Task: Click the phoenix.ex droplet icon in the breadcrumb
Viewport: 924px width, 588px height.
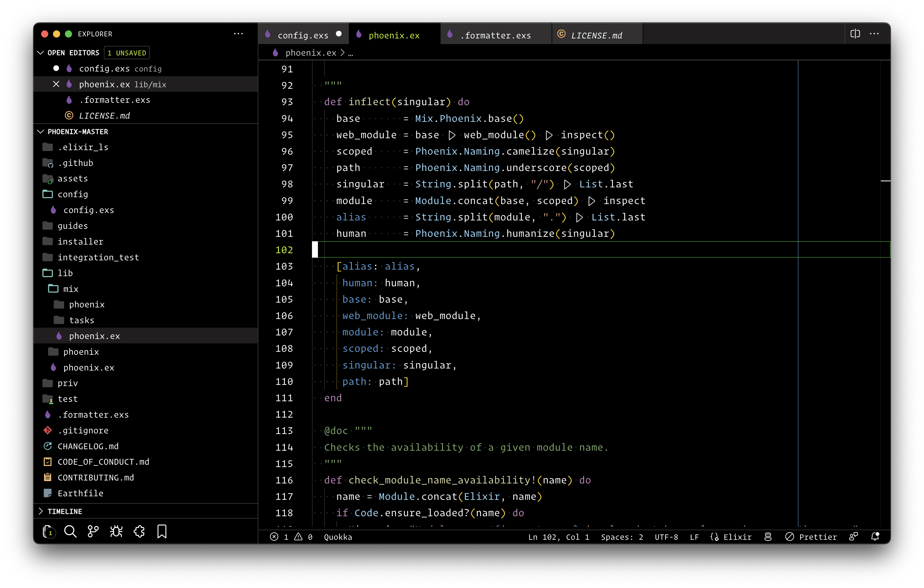Action: tap(275, 53)
